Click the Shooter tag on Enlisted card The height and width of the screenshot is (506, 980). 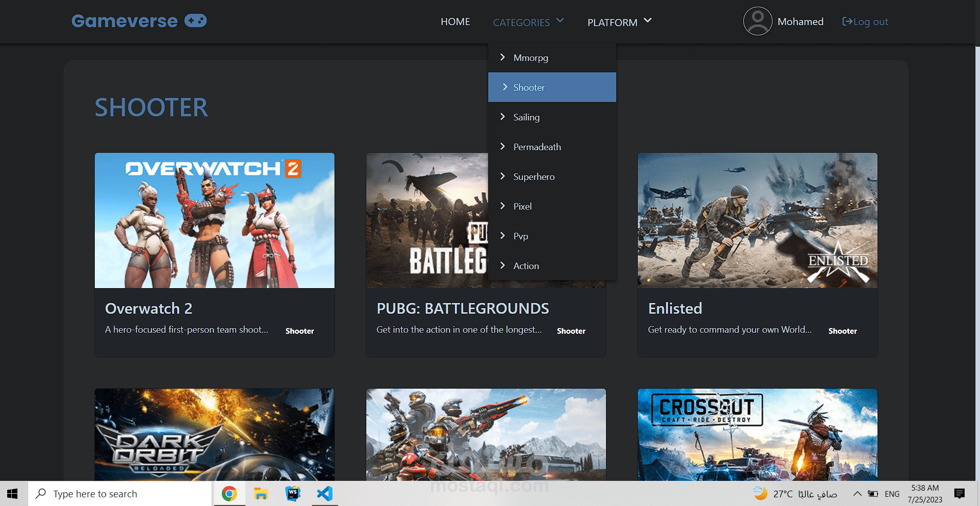point(843,331)
